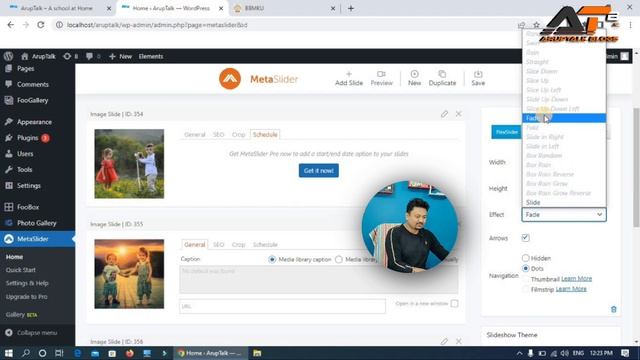Toggle Open in a new window checkbox
The height and width of the screenshot is (360, 640).
[x=454, y=304]
